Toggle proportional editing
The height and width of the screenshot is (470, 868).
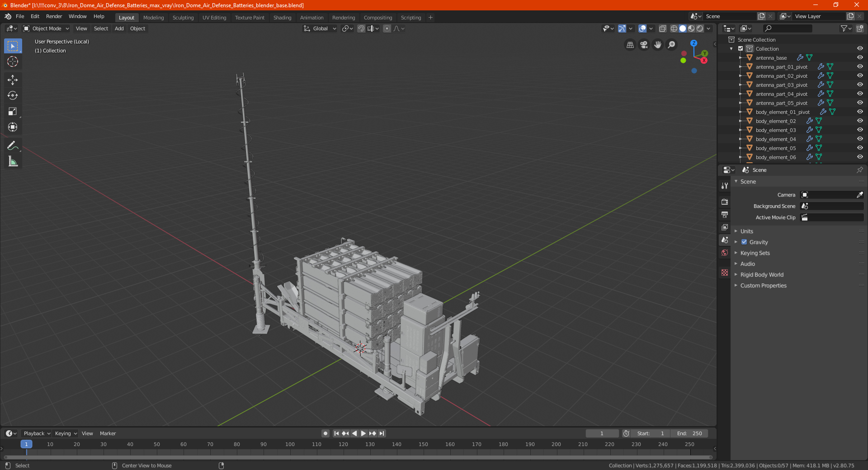click(x=387, y=28)
